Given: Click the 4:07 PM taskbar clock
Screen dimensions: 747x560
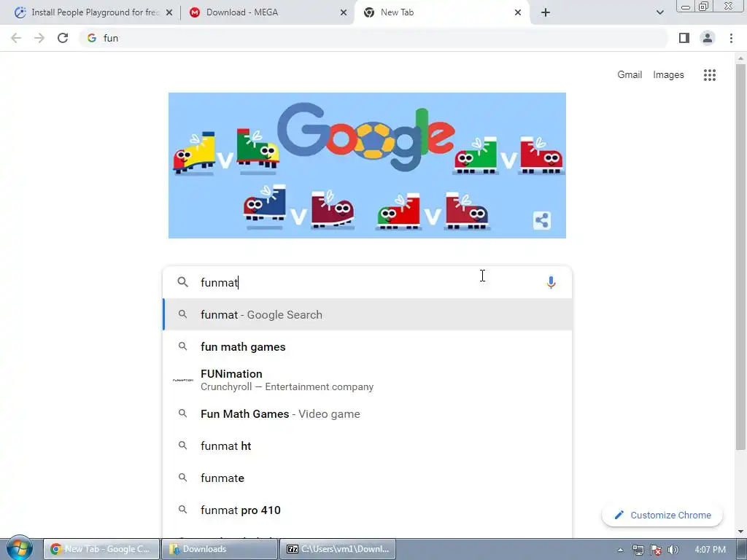Looking at the screenshot, I should click(x=710, y=550).
